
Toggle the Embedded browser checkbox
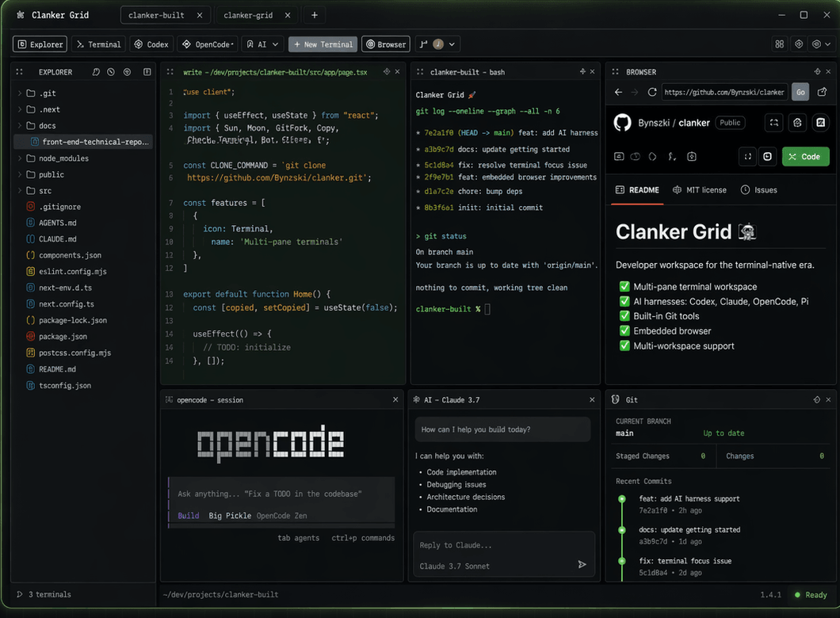tap(624, 331)
